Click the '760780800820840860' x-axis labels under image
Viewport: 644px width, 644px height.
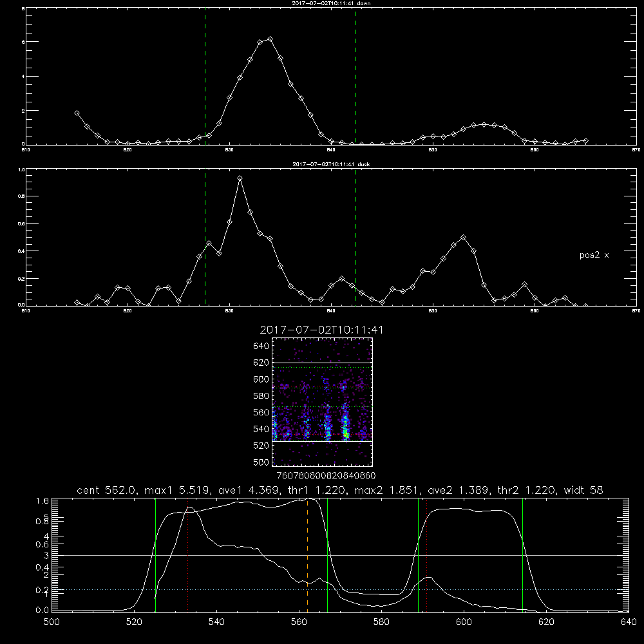[x=326, y=475]
